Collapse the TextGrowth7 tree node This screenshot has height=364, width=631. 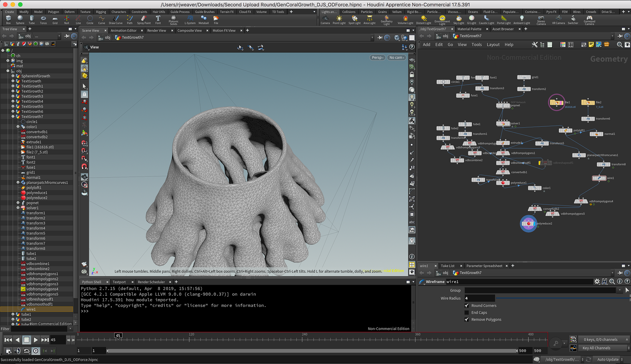point(13,117)
